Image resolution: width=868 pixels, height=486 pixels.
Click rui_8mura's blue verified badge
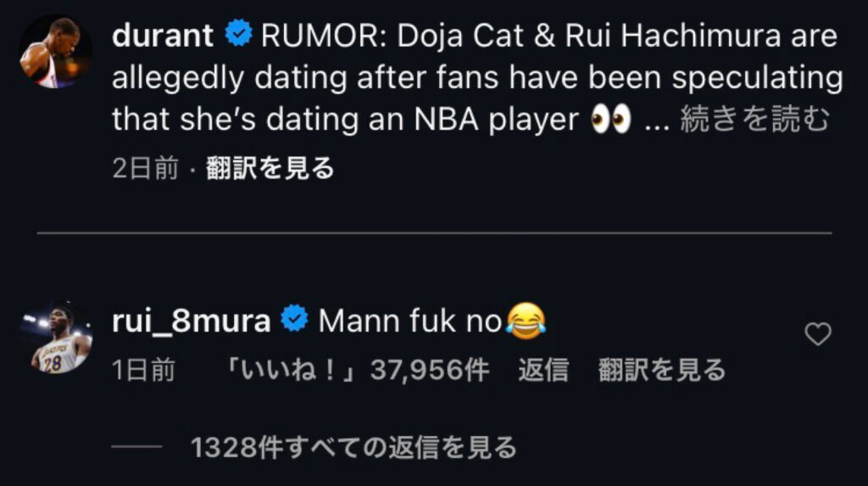(293, 321)
